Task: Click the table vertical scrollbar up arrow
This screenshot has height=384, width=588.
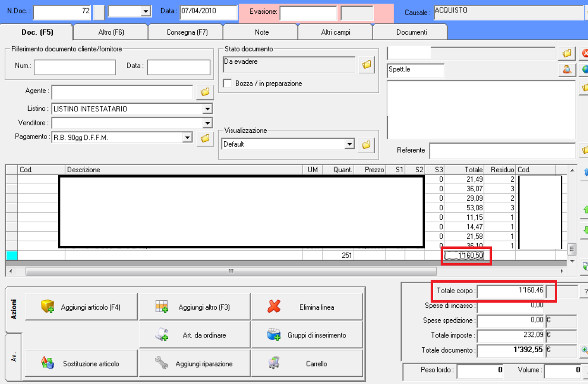Action: click(x=572, y=169)
